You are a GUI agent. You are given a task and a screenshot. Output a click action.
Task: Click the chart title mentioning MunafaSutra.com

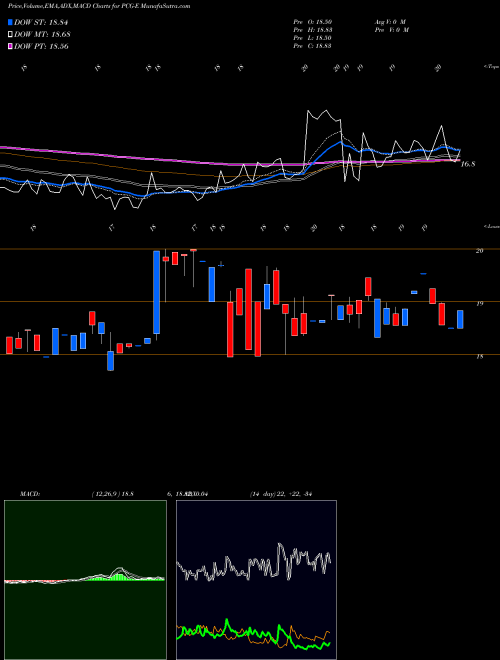tap(99, 6)
